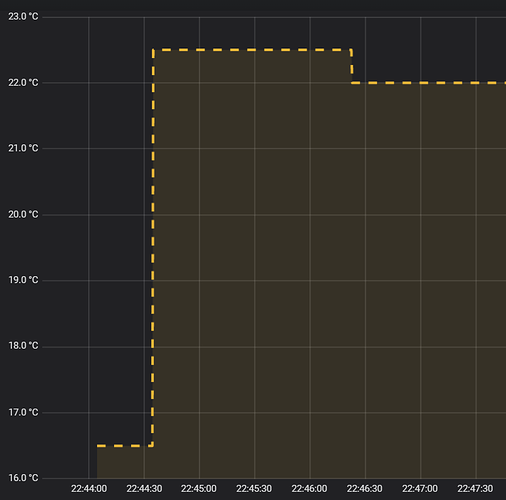Select the 22:44:30 time label
Image resolution: width=506 pixels, height=500 pixels.
144,489
